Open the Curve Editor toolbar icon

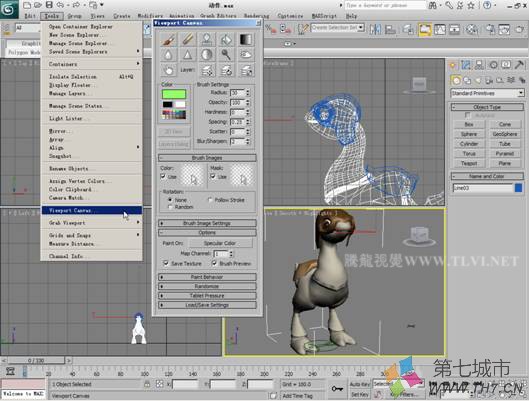(x=440, y=29)
